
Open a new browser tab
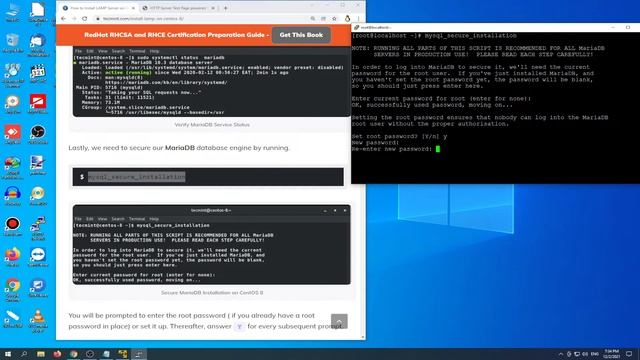tap(225, 8)
